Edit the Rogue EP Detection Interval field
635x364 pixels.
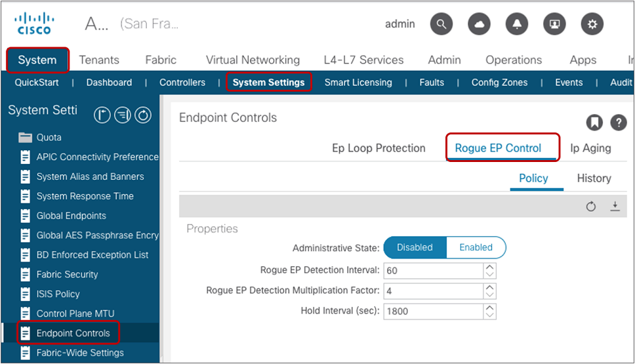(x=434, y=270)
